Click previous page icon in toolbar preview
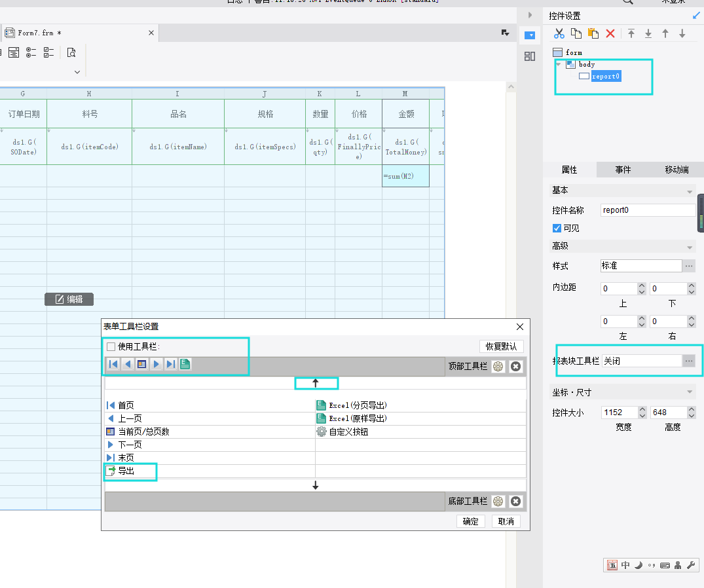The image size is (704, 588). (x=128, y=364)
